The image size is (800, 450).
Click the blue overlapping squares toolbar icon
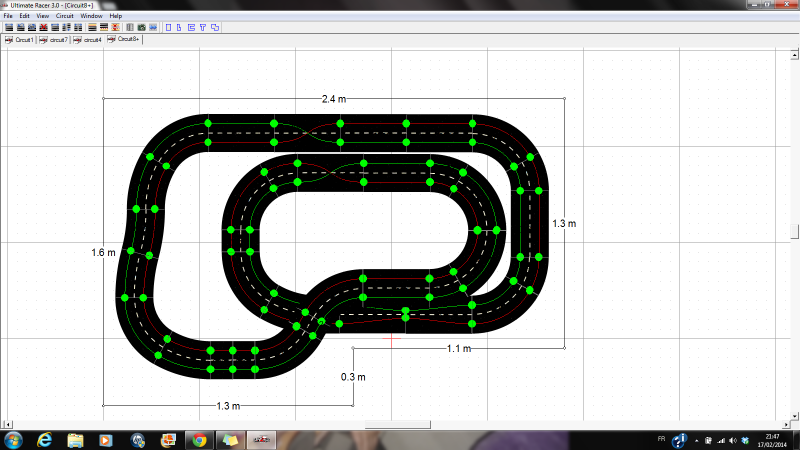[x=215, y=27]
